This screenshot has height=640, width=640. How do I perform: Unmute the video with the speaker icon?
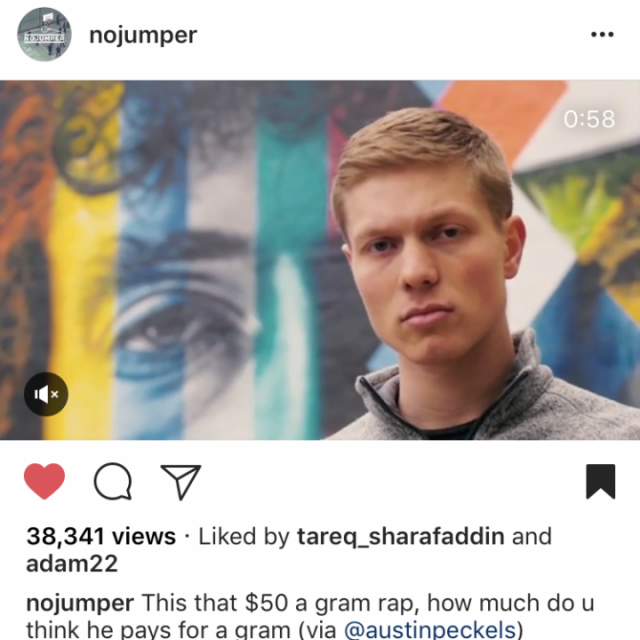[x=46, y=394]
